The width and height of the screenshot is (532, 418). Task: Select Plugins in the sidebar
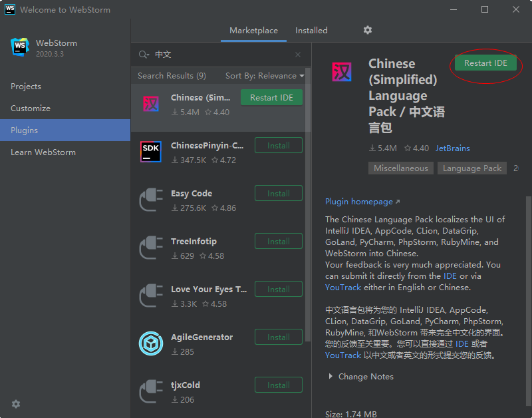(65, 130)
